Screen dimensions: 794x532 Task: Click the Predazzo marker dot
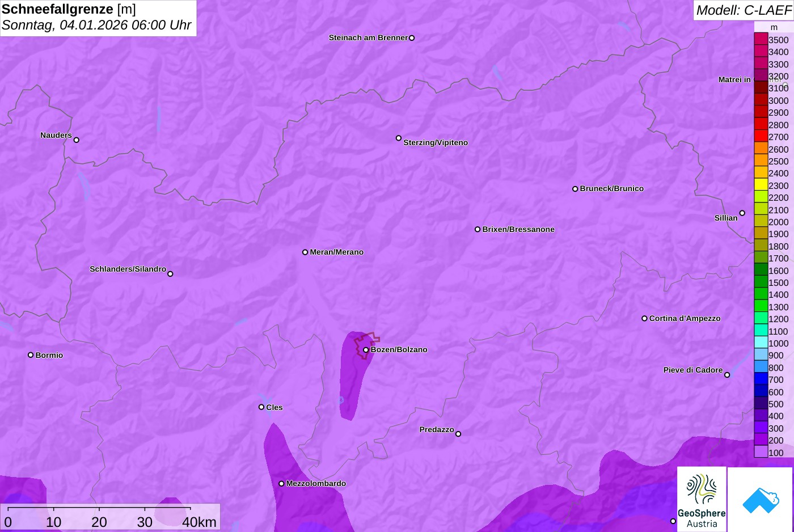(458, 434)
